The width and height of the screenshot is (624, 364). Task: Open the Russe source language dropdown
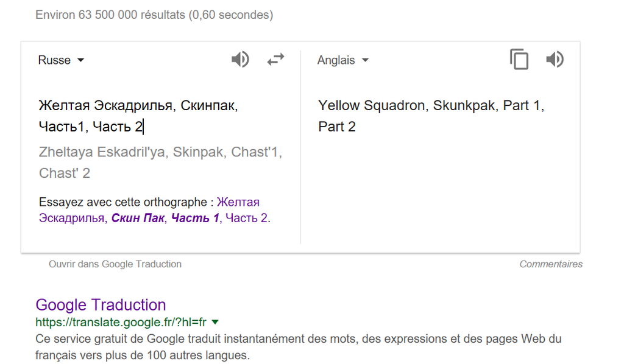61,60
